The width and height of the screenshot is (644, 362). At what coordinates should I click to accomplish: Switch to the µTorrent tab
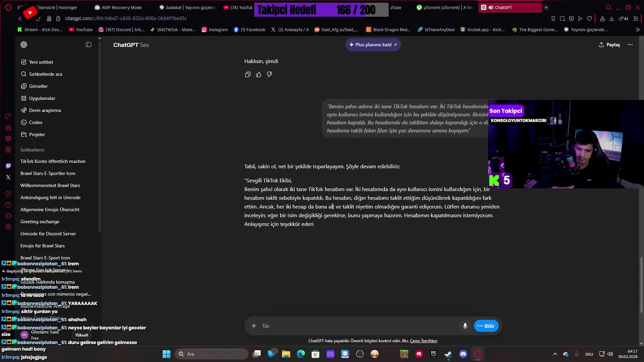point(445,8)
